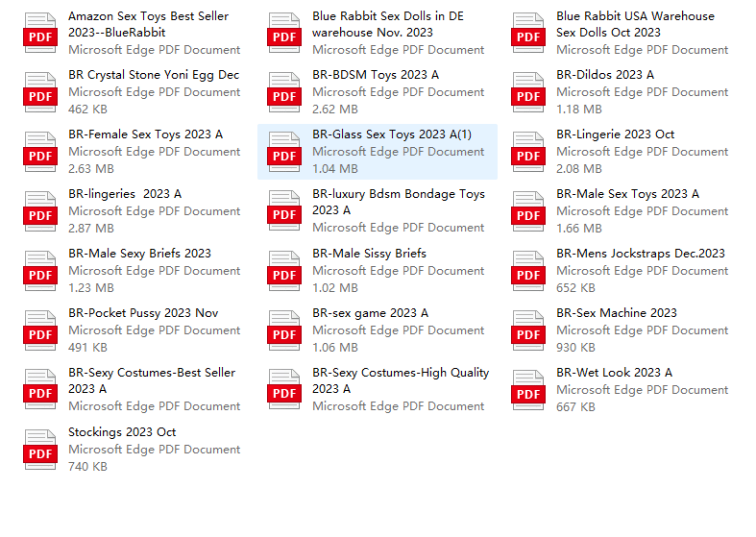This screenshot has width=756, height=537.
Task: Click size '667 KB' under BR-Wet Look
Action: pos(575,407)
